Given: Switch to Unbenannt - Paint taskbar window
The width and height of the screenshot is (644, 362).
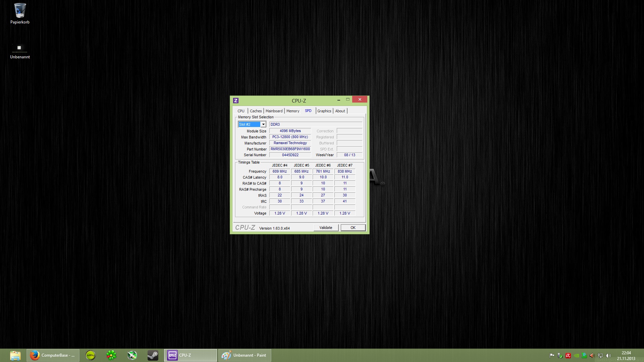Looking at the screenshot, I should point(245,355).
